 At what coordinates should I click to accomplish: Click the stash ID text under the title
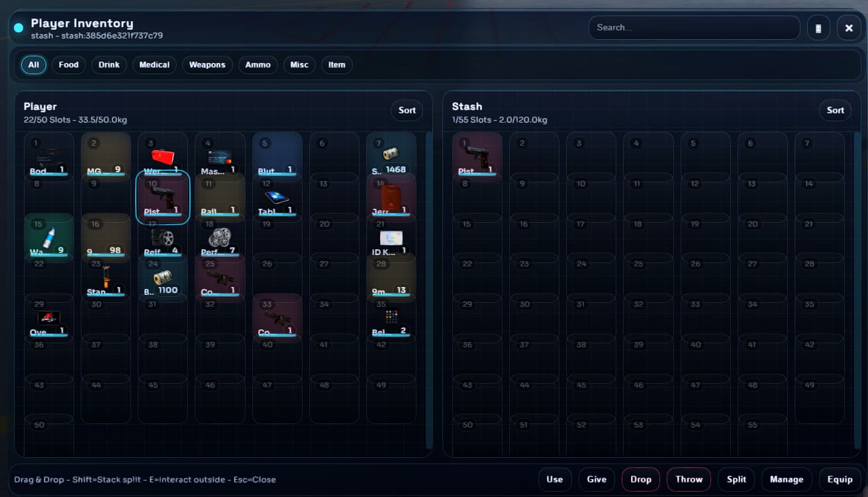pyautogui.click(x=97, y=36)
